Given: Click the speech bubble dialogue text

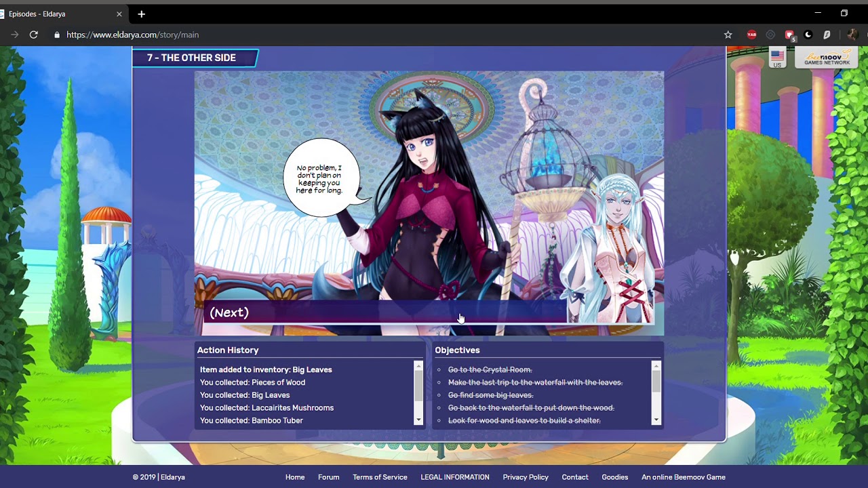Looking at the screenshot, I should [319, 179].
